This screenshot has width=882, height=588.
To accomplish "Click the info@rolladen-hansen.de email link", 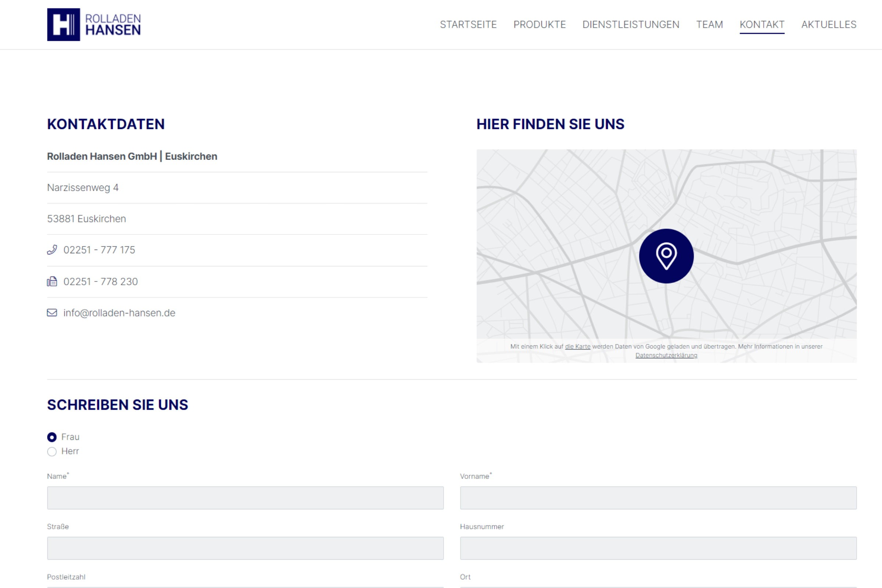I will pyautogui.click(x=119, y=313).
